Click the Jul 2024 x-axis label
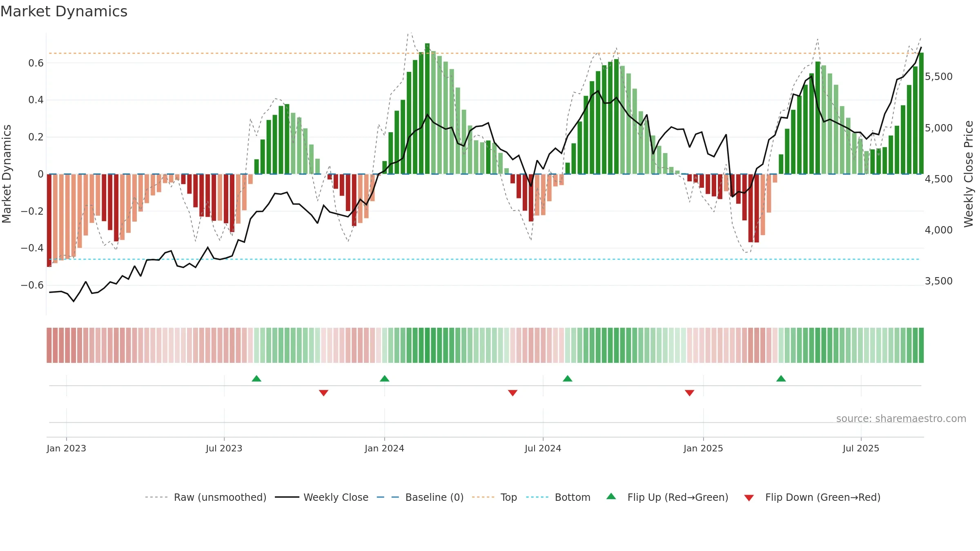980x551 pixels. click(543, 448)
